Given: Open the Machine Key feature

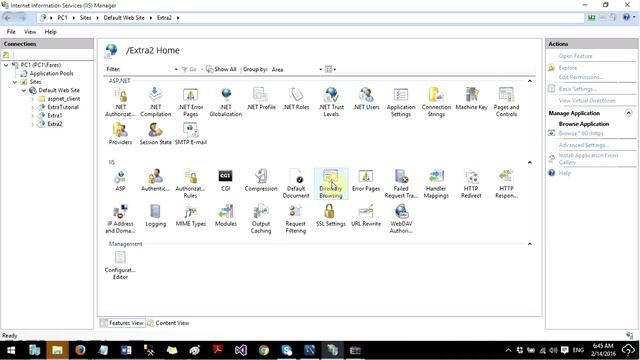Looking at the screenshot, I should [x=471, y=99].
